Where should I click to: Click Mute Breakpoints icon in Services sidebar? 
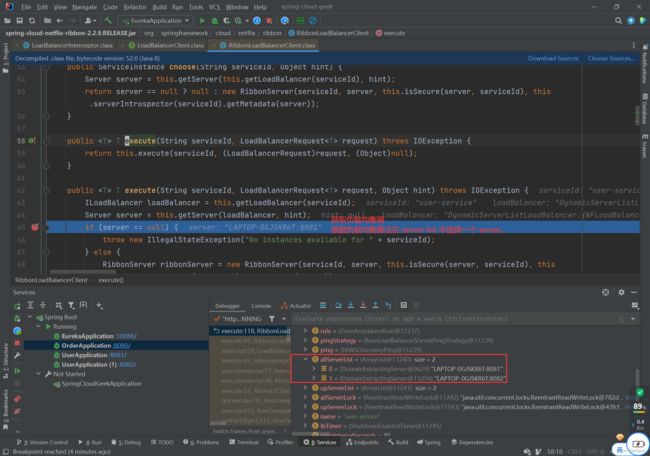pos(17,411)
